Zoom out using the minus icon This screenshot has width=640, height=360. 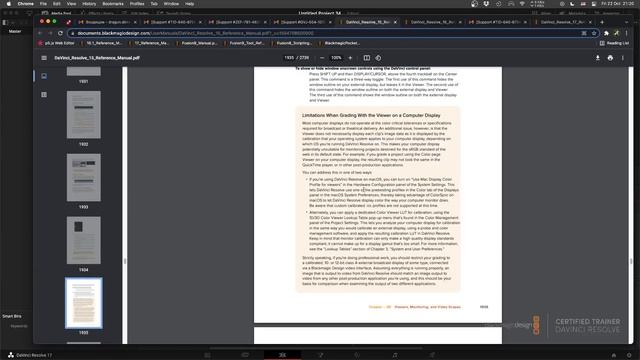[322, 58]
